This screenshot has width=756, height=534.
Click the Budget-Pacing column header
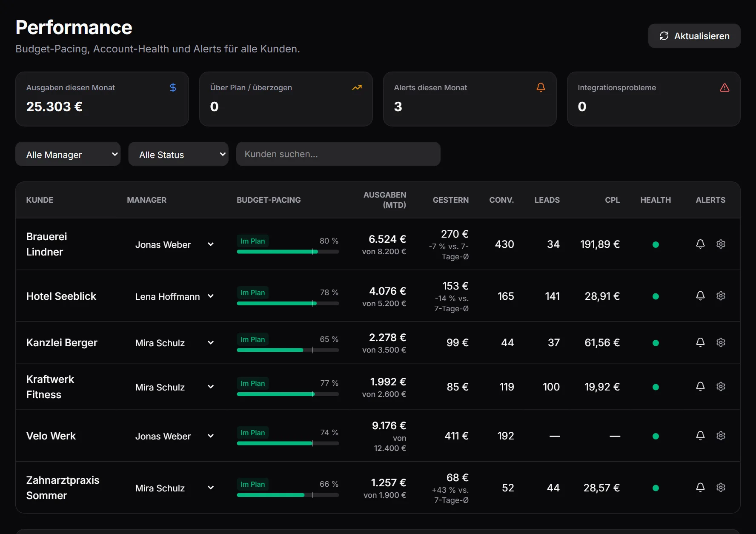tap(269, 200)
